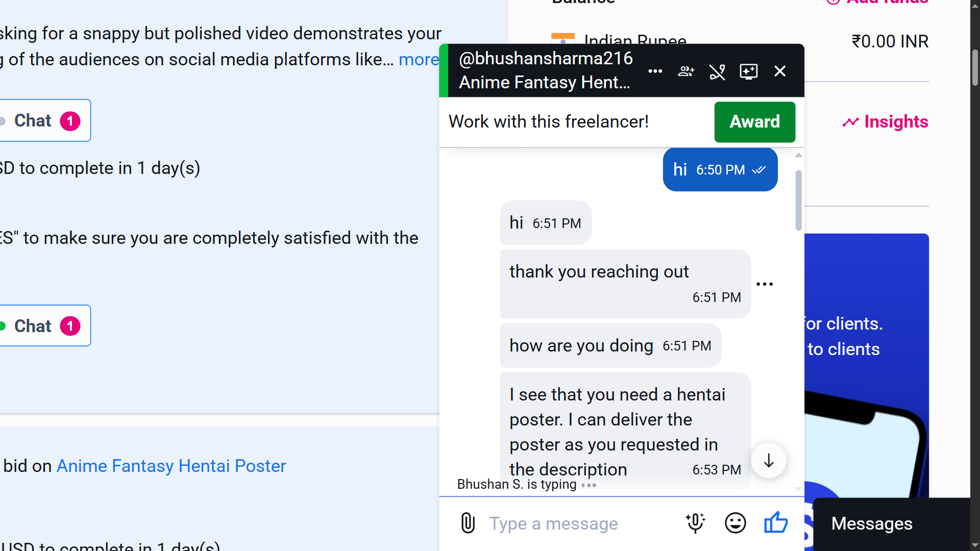Attach a file with the paperclip icon
980x551 pixels.
click(468, 523)
